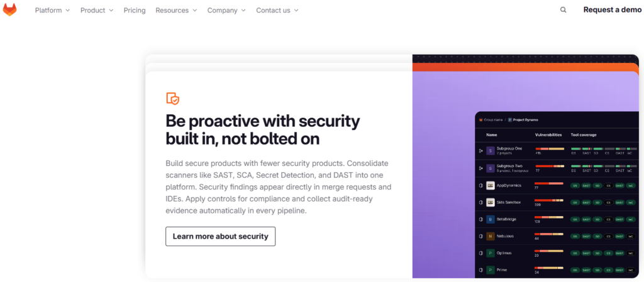Click the orange security shield icon
644x282 pixels.
(x=172, y=99)
